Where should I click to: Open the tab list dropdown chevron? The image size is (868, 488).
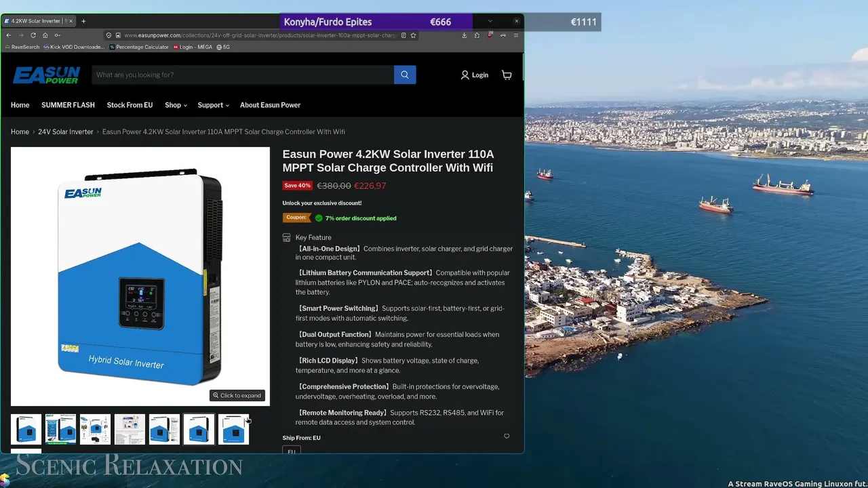490,21
